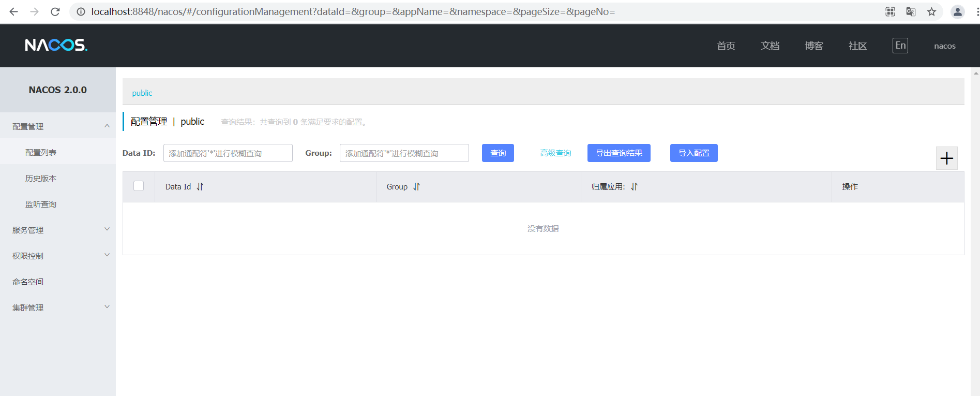Open the browser extensions grid icon

(x=890, y=11)
